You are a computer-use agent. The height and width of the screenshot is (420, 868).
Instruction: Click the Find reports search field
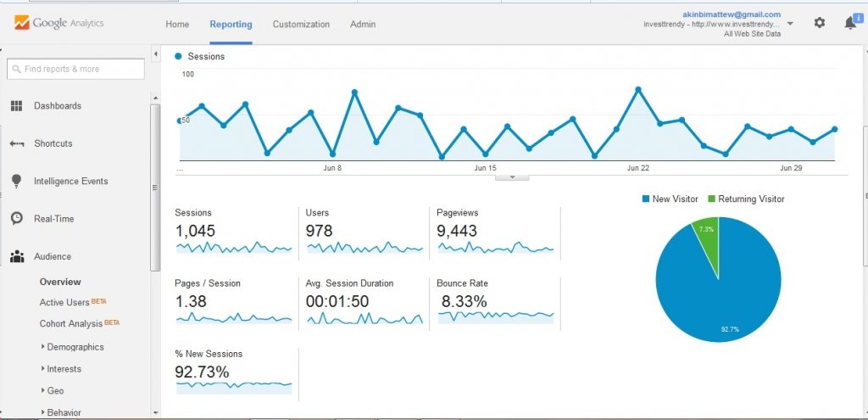[75, 70]
